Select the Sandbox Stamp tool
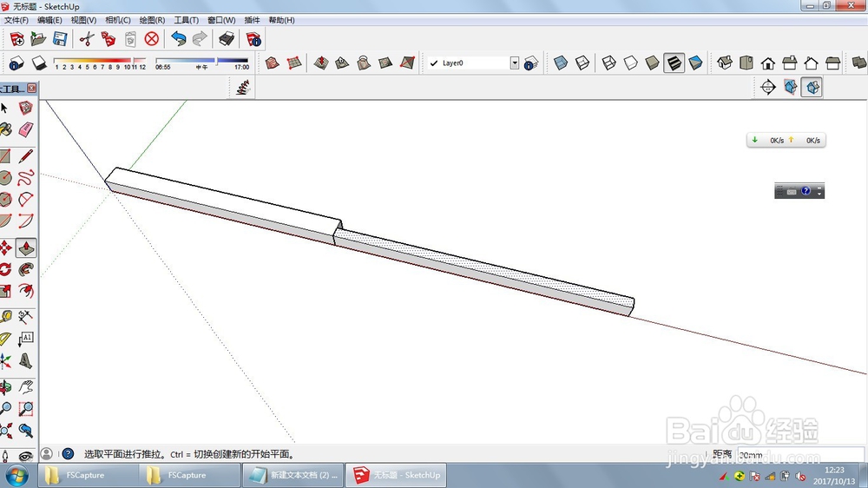This screenshot has width=868, height=488. click(x=342, y=63)
